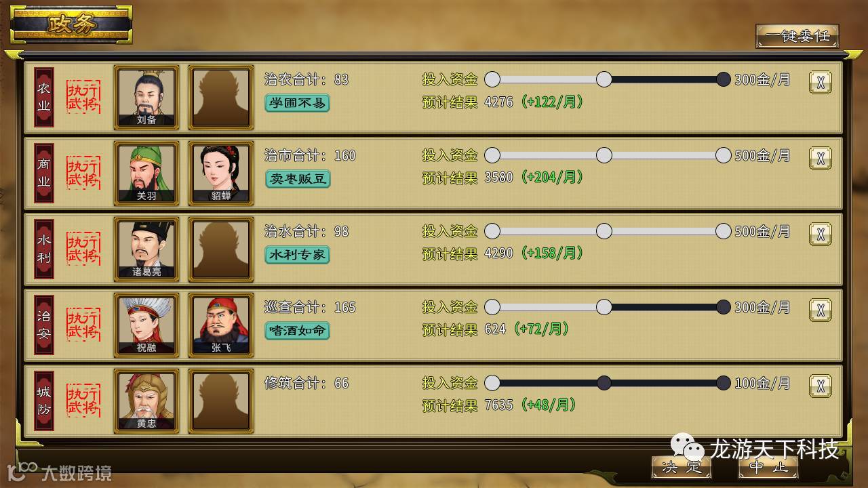Click the X icon in 城防 row
Screen dimensions: 868x488
(821, 386)
